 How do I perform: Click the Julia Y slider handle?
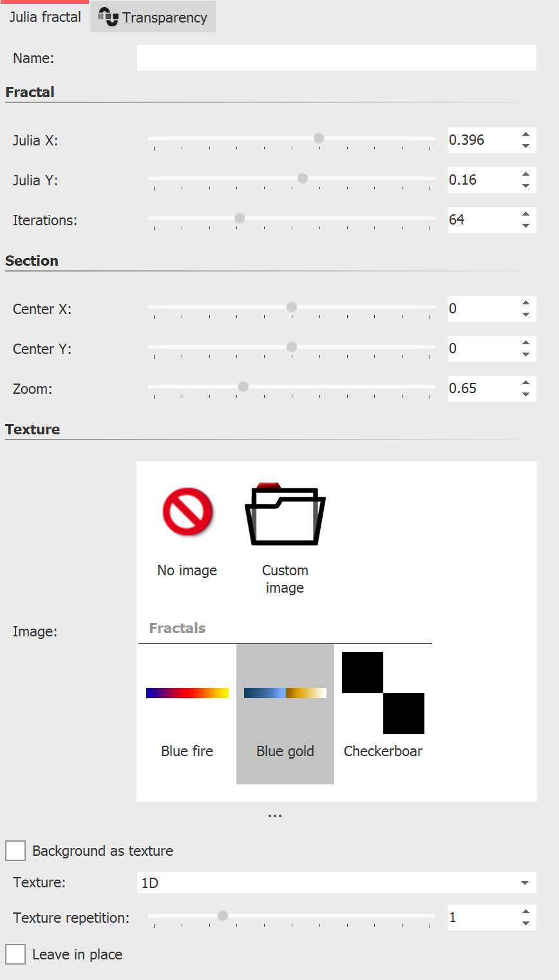[x=303, y=178]
